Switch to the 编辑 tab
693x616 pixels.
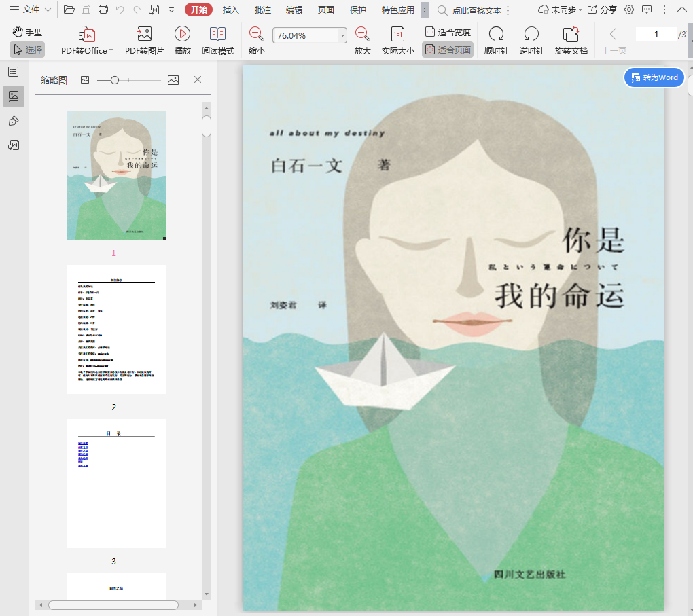point(294,10)
